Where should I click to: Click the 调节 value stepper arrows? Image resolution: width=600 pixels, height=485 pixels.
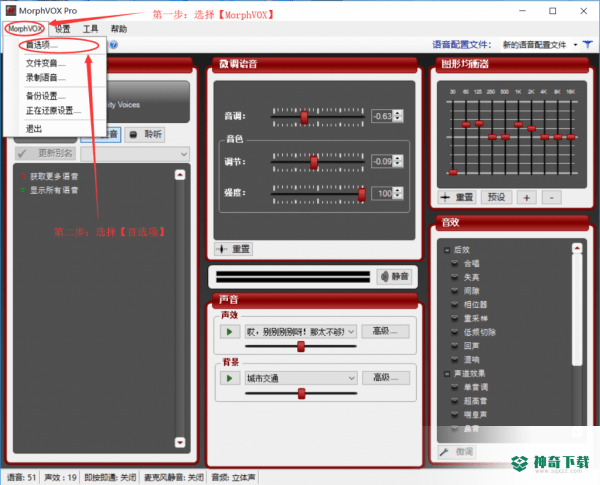pyautogui.click(x=398, y=161)
